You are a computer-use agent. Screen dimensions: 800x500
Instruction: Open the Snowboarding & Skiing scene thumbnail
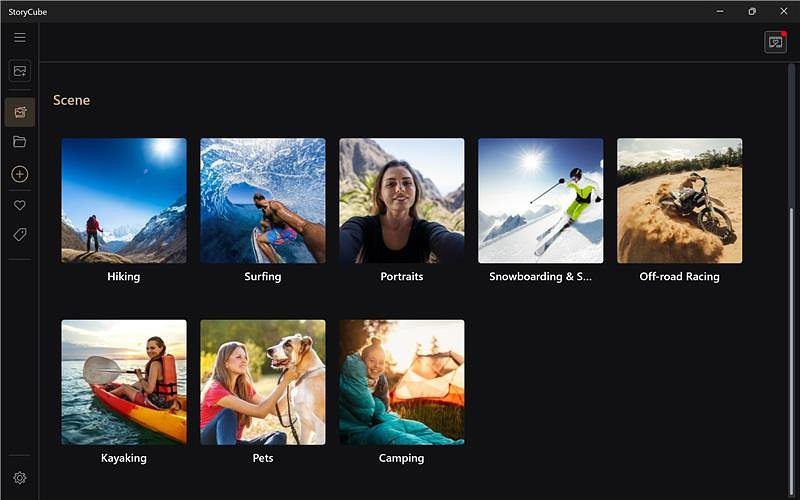coord(541,200)
